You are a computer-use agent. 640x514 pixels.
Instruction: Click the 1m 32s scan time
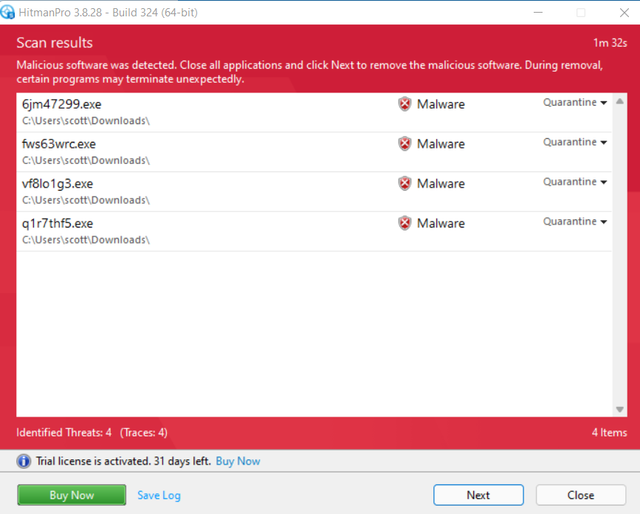(x=610, y=43)
